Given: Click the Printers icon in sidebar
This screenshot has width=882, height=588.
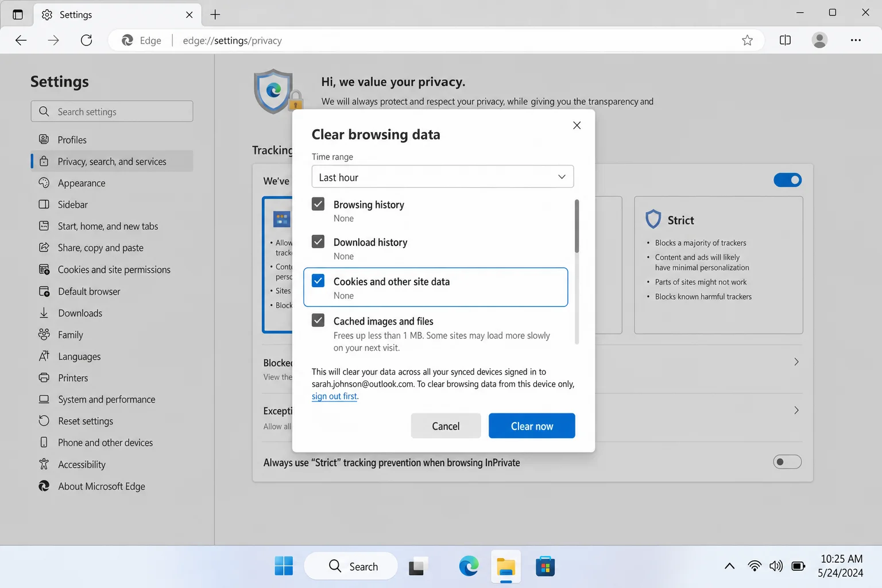Looking at the screenshot, I should click(x=44, y=378).
